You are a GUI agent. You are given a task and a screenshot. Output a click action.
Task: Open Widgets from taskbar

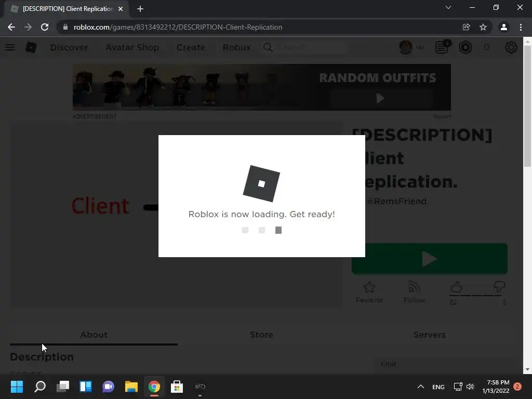coord(86,387)
